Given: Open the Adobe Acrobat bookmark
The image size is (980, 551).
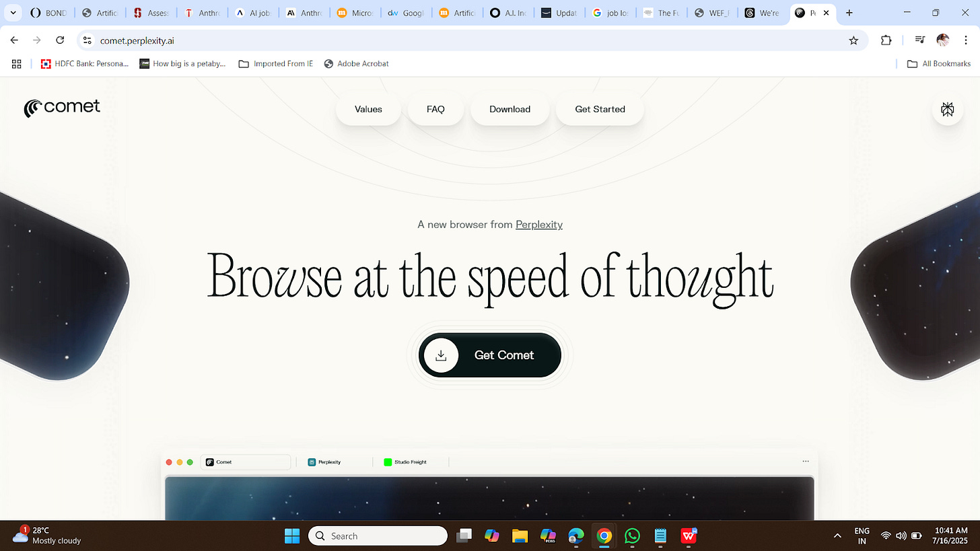Looking at the screenshot, I should point(356,64).
